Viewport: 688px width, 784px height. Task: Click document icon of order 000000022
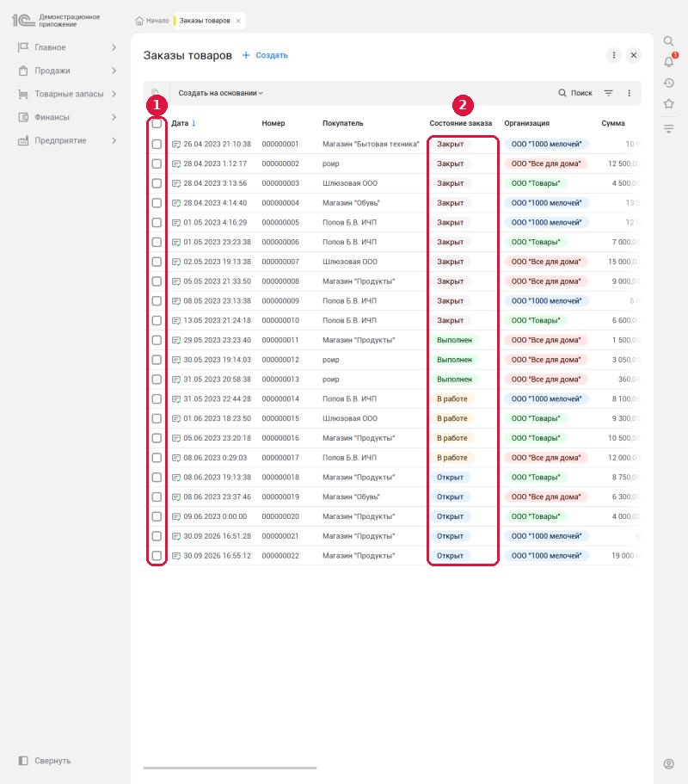click(176, 555)
